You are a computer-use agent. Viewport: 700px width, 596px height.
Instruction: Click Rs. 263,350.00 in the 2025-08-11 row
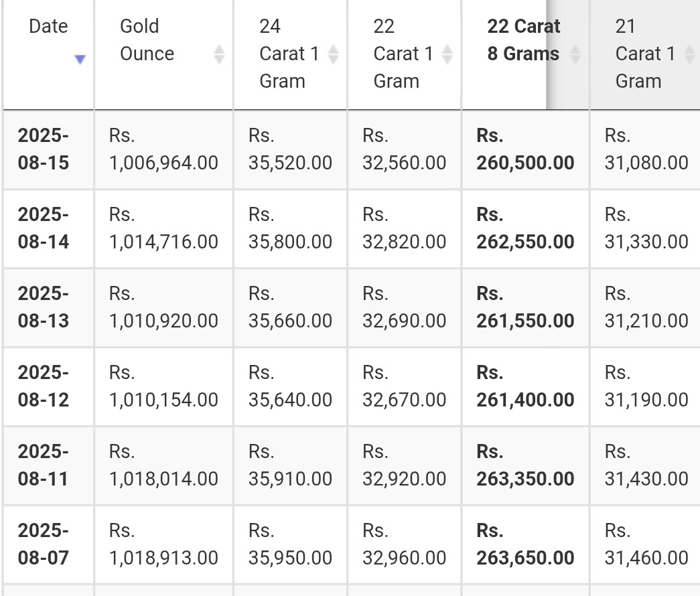coord(525,465)
